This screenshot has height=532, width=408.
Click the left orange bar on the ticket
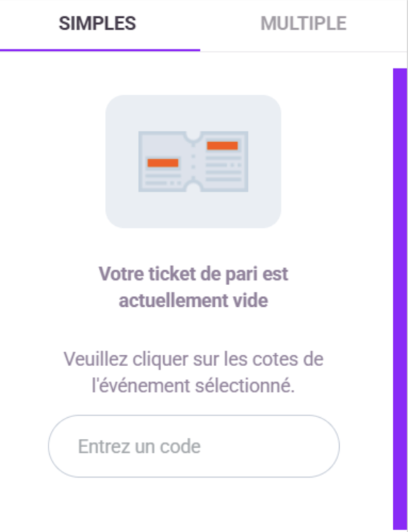click(163, 163)
